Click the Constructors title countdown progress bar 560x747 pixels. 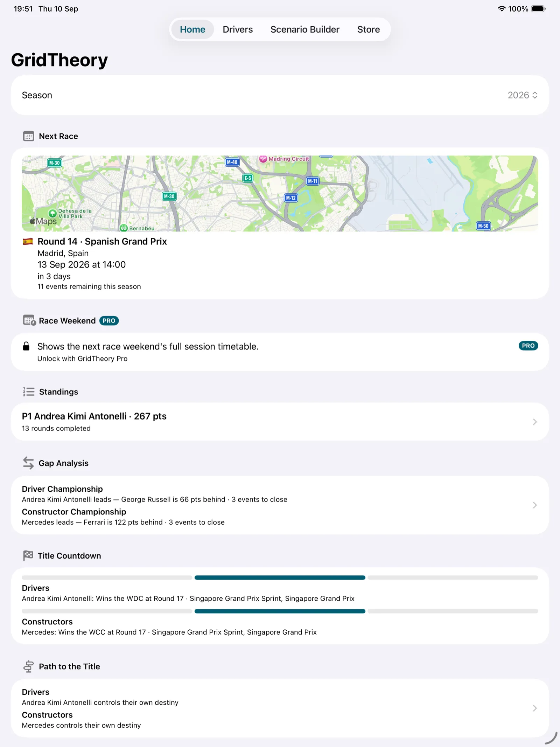click(280, 611)
